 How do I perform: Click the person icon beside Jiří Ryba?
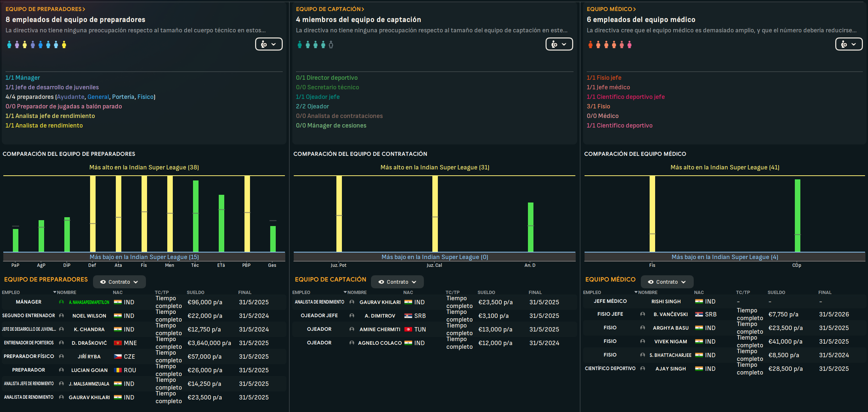[61, 357]
